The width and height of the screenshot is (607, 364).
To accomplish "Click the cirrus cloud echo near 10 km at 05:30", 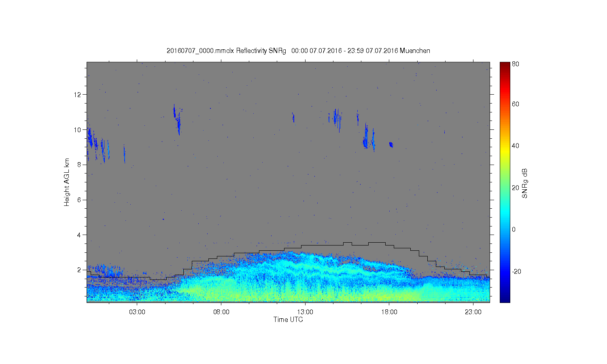I will point(178,123).
